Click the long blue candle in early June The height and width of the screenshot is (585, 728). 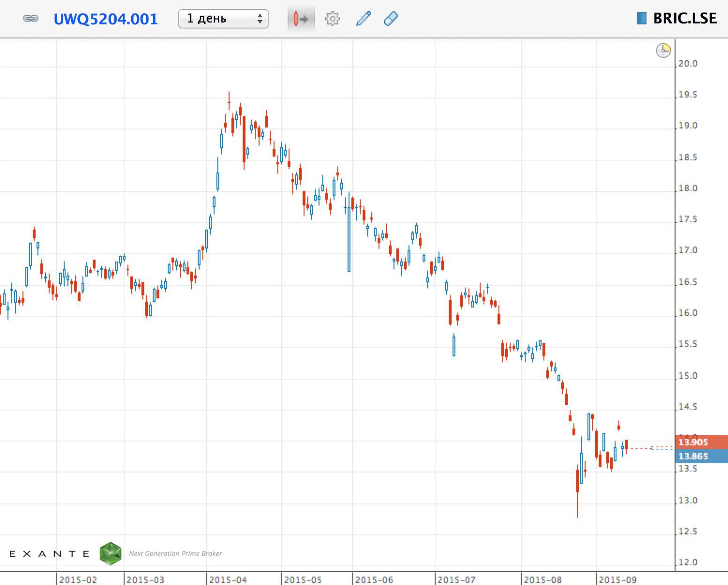[x=349, y=239]
